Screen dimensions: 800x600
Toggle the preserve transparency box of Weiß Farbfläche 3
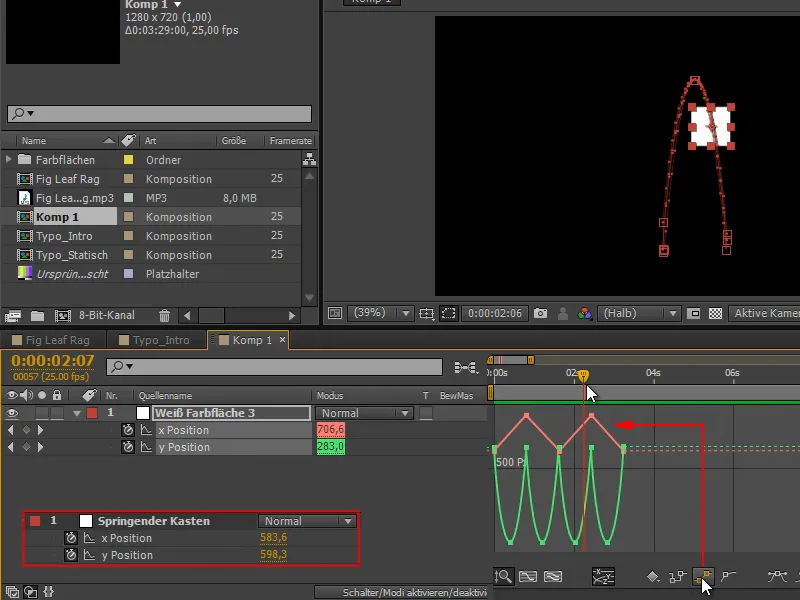426,413
